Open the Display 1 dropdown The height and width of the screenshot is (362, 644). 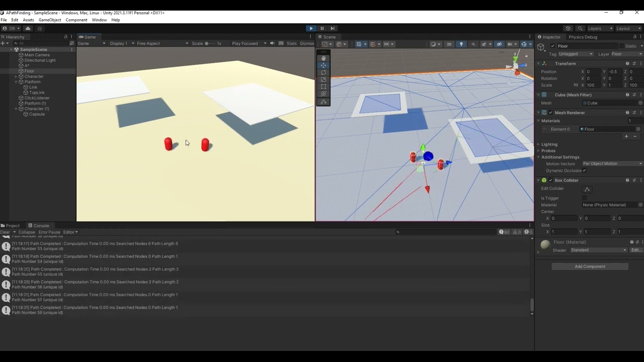pos(122,43)
